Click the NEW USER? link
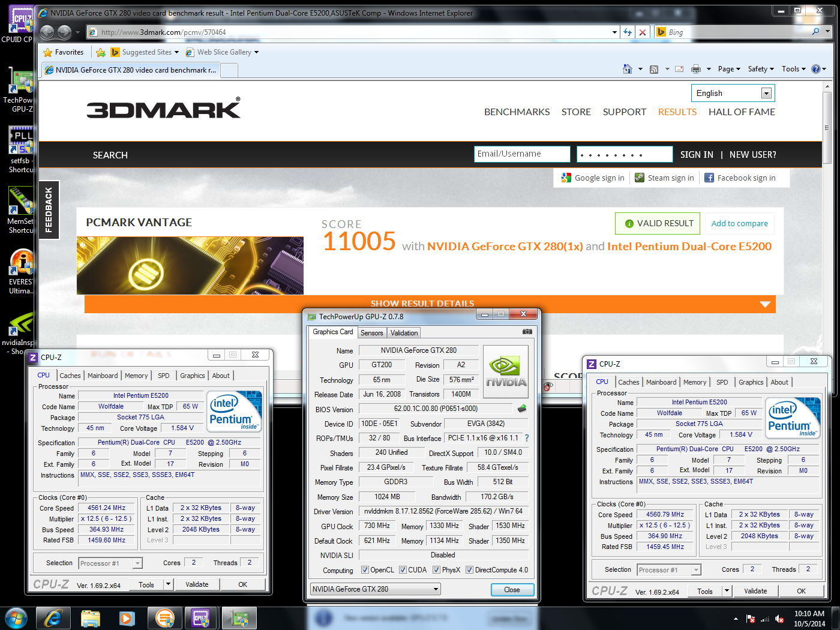The height and width of the screenshot is (630, 840). click(752, 155)
